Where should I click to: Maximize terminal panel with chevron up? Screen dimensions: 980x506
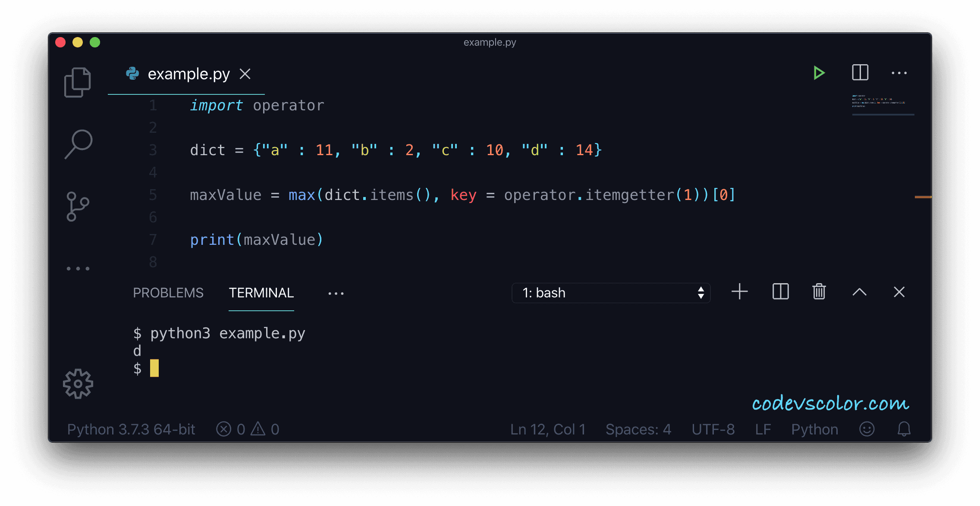(859, 292)
